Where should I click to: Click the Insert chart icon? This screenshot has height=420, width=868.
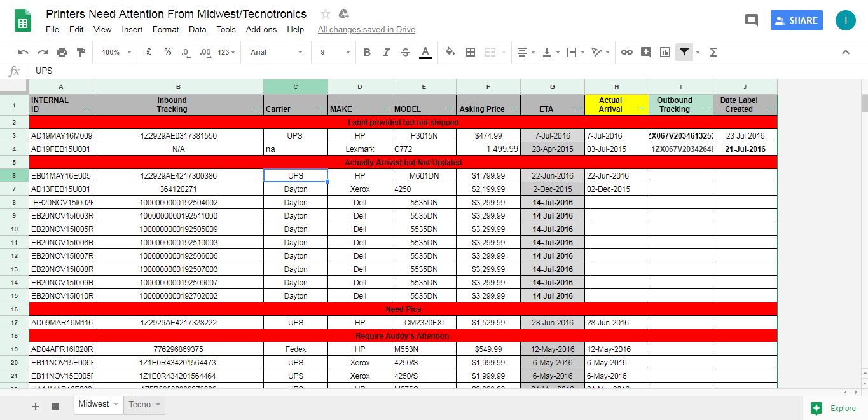(x=665, y=52)
